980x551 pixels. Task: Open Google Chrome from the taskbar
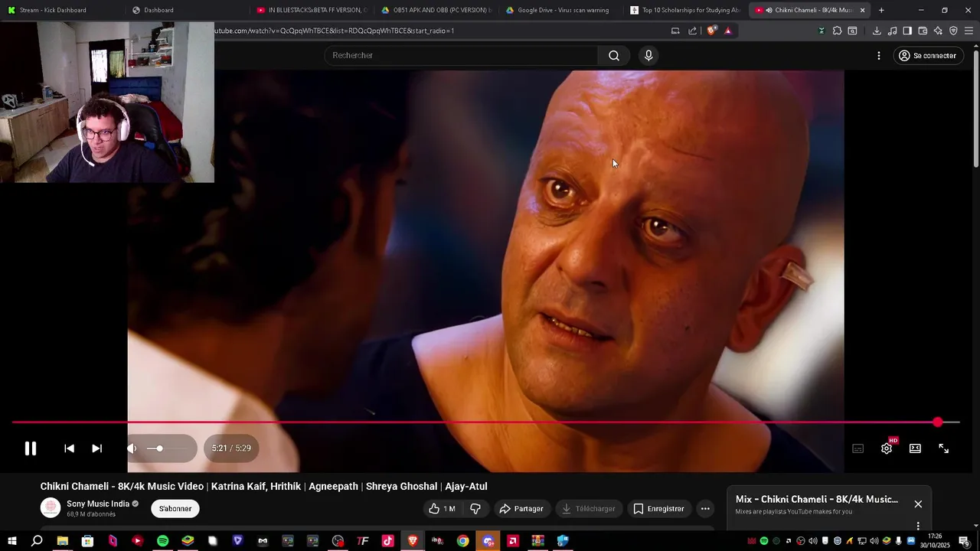(x=462, y=541)
